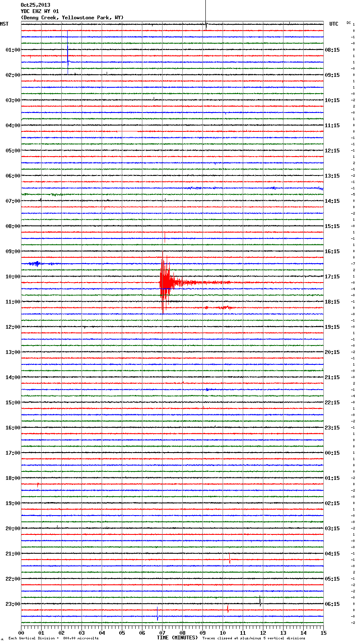The image size is (357, 644).
Task: Select the 01:00 MST time label
Action: click(x=13, y=50)
